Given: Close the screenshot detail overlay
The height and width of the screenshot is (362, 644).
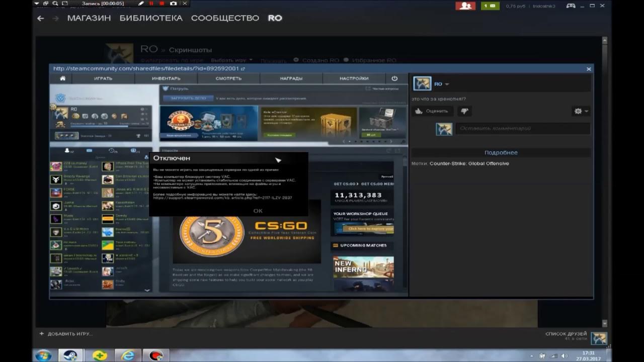Looking at the screenshot, I should coord(589,69).
